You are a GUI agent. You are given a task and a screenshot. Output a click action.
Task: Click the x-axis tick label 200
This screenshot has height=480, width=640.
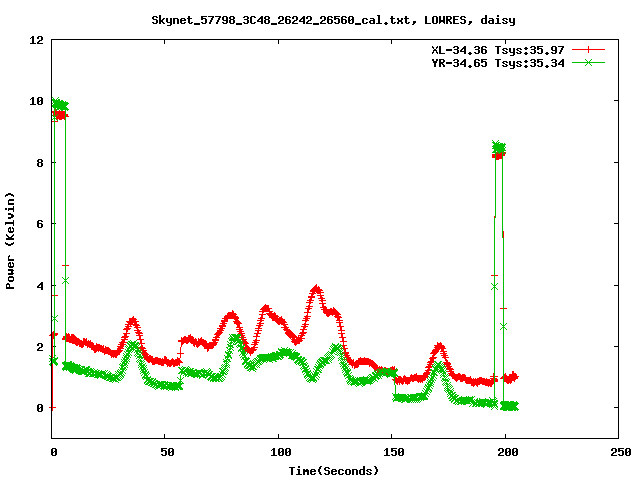point(507,452)
